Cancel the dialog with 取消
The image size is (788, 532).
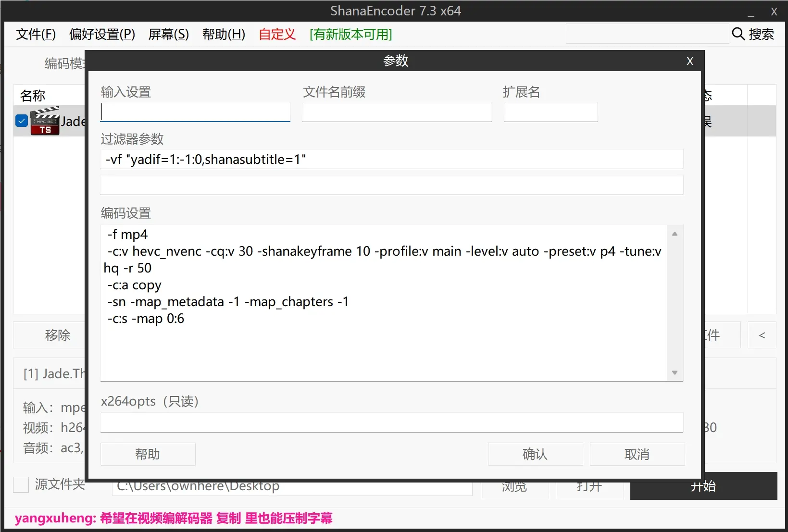[x=637, y=454]
